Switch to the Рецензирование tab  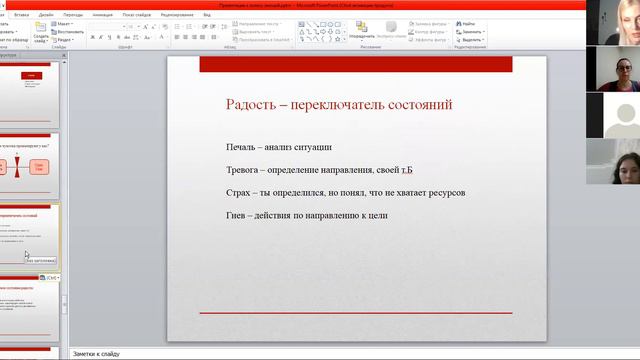(177, 15)
